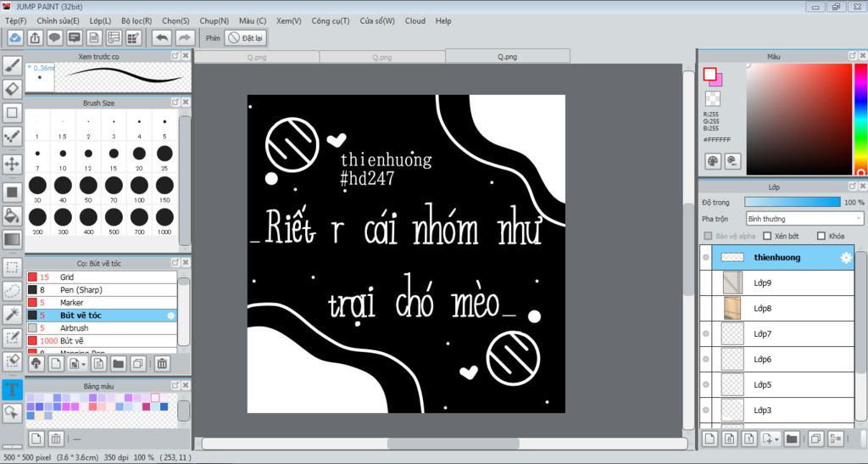Download brush from cloud icon
Image resolution: width=868 pixels, height=464 pixels.
pyautogui.click(x=36, y=364)
